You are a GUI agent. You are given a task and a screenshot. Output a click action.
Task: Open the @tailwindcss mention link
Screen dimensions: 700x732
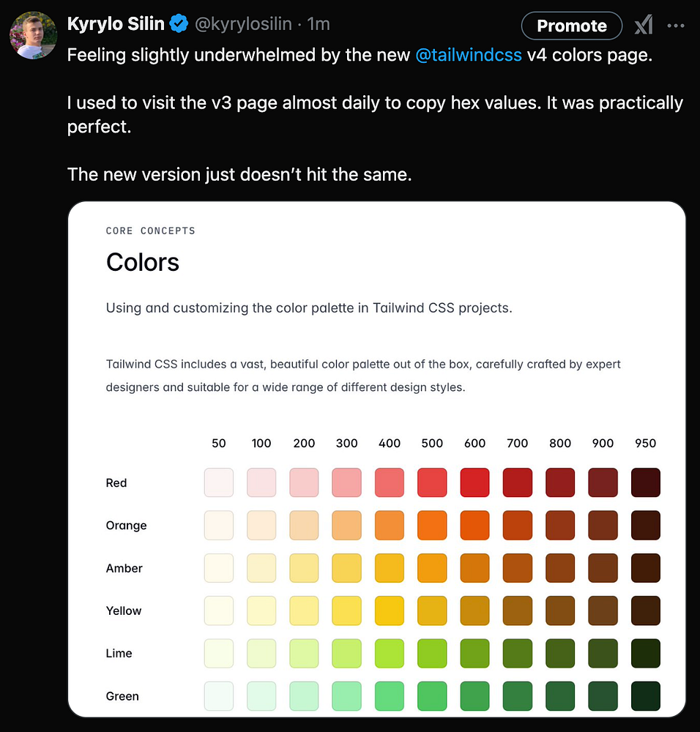[468, 56]
